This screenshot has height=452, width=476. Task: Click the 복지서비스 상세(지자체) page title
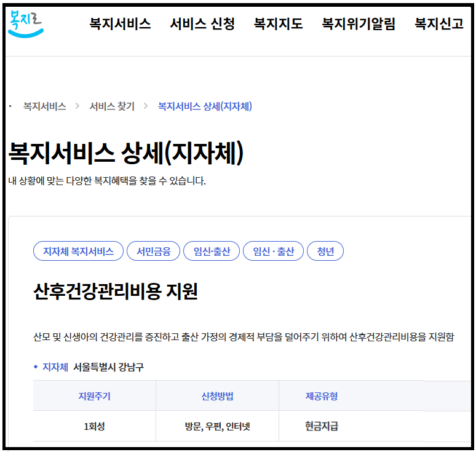click(x=126, y=153)
